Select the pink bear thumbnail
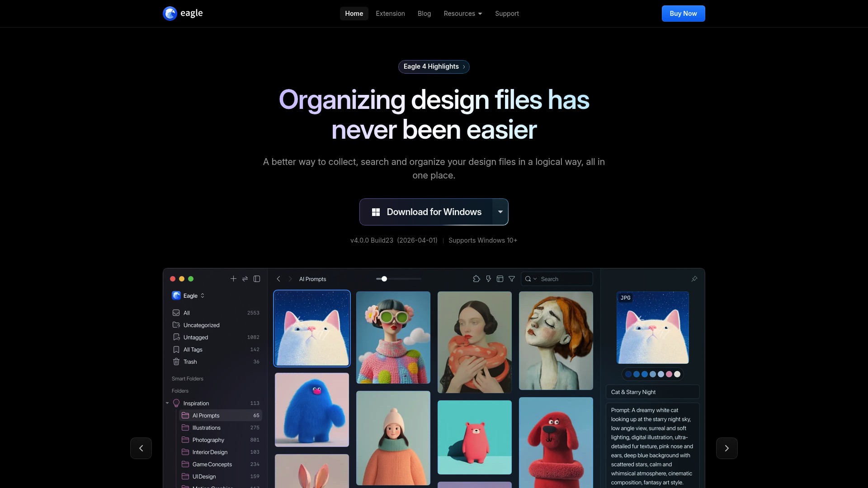Screen dimensions: 868x488 475,437
